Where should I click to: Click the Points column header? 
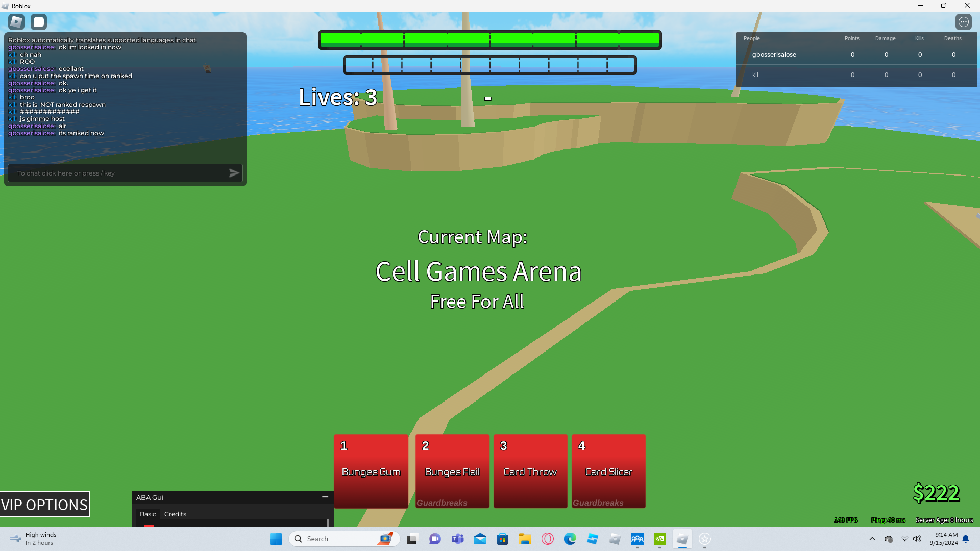click(x=852, y=38)
